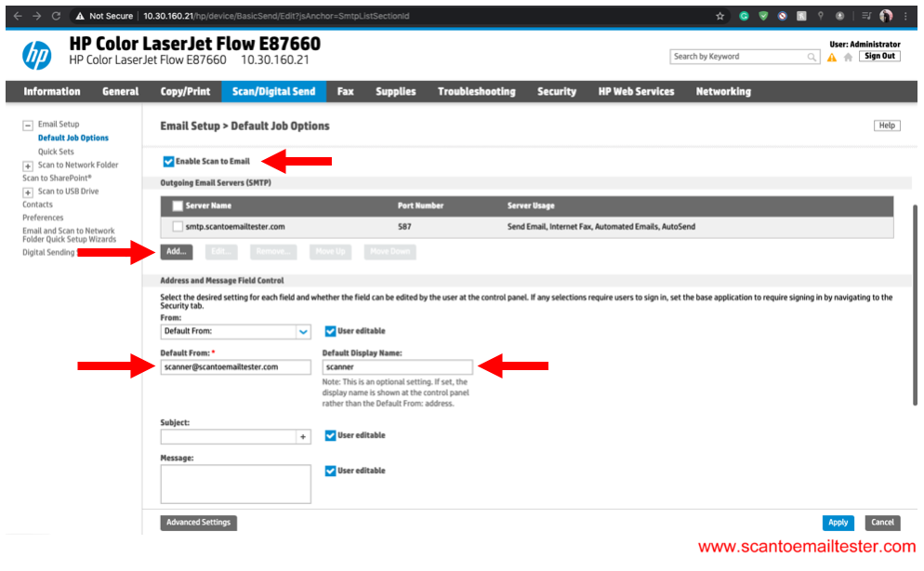Open the Networking tab
The image size is (924, 571).
(722, 91)
